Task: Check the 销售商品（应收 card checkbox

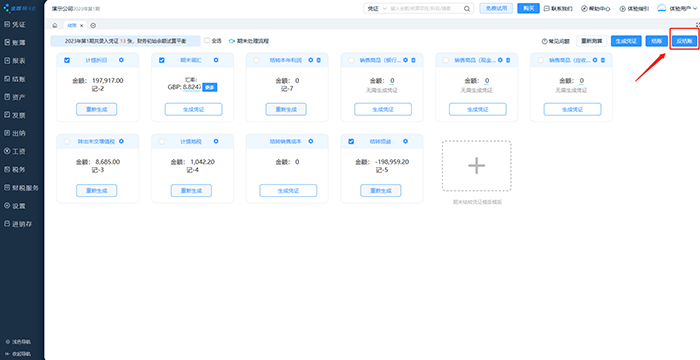Action: tap(541, 60)
